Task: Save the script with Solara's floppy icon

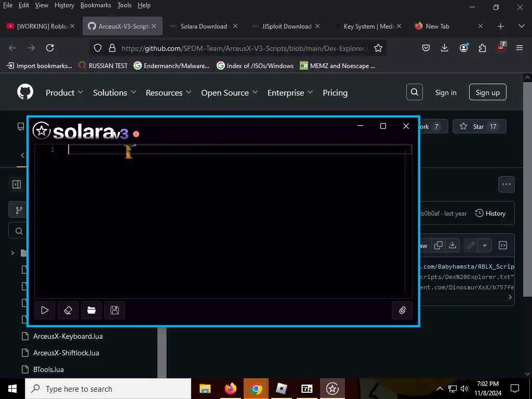Action: (115, 310)
